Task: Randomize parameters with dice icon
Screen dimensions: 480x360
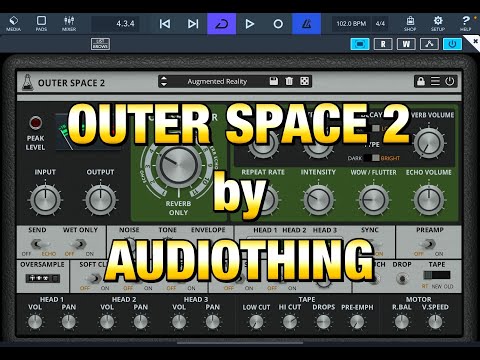Action: [304, 81]
